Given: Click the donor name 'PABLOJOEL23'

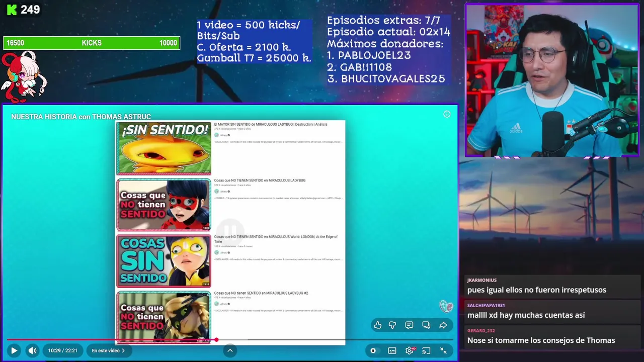Looking at the screenshot, I should pos(374,55).
